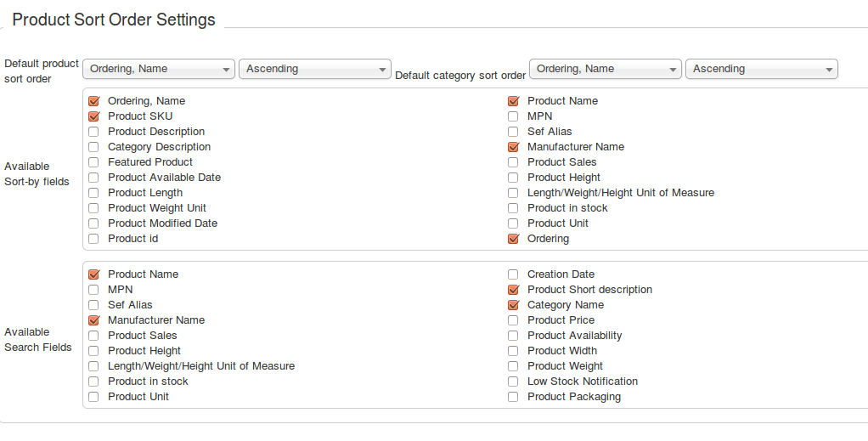The width and height of the screenshot is (868, 441).
Task: Check Creation Date search field
Action: click(x=513, y=274)
